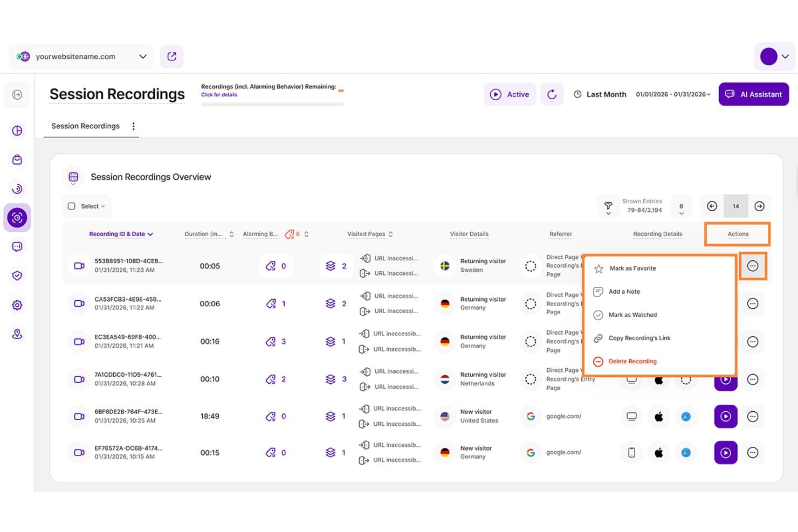This screenshot has width=798, height=532.
Task: Open the website in a new tab icon
Action: pos(172,57)
